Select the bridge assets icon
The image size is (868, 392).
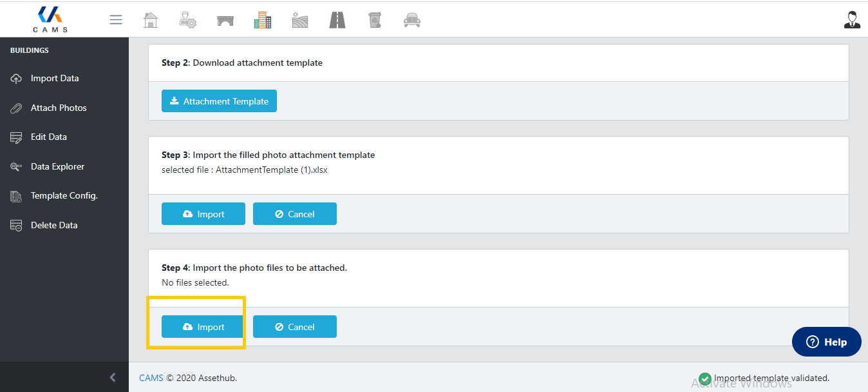(x=225, y=20)
